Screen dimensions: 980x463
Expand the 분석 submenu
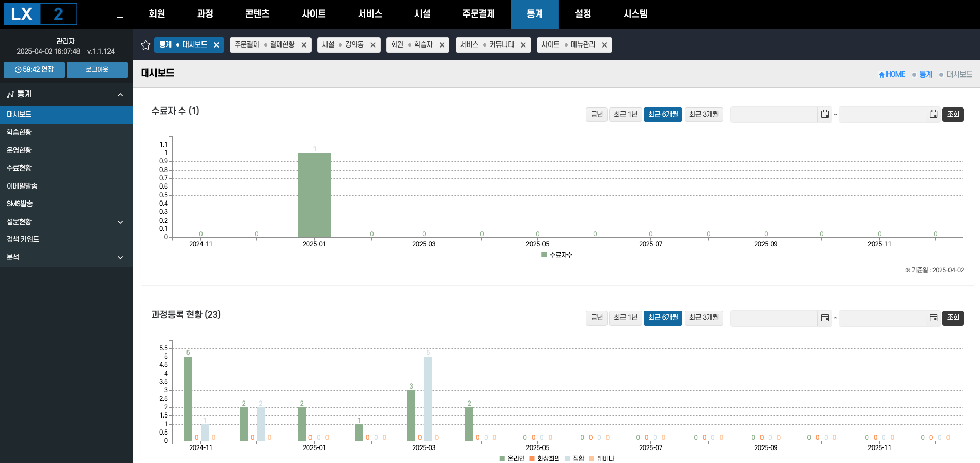coord(120,258)
